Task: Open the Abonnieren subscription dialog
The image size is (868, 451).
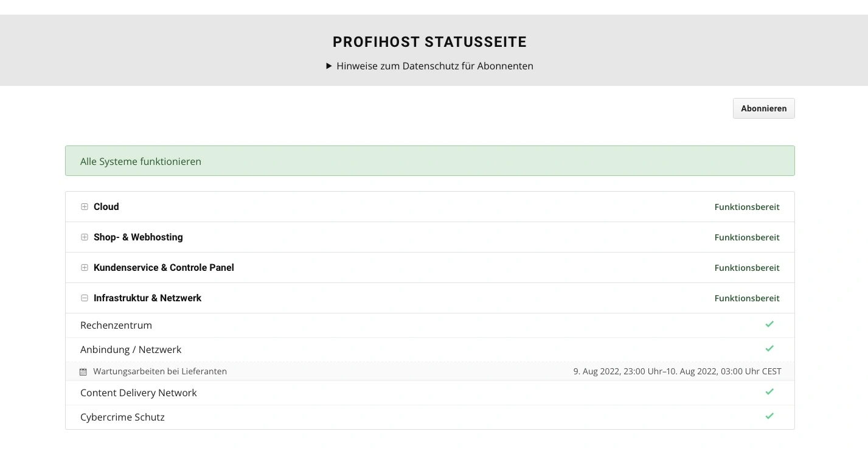Action: pyautogui.click(x=763, y=108)
